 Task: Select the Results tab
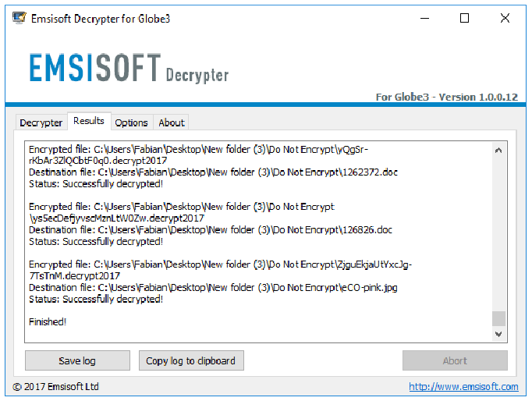(89, 121)
